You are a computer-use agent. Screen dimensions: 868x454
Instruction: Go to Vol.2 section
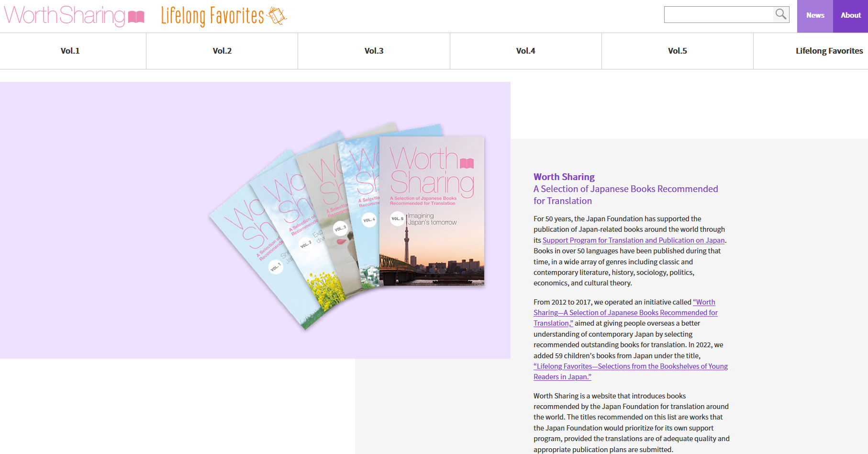[x=222, y=51]
